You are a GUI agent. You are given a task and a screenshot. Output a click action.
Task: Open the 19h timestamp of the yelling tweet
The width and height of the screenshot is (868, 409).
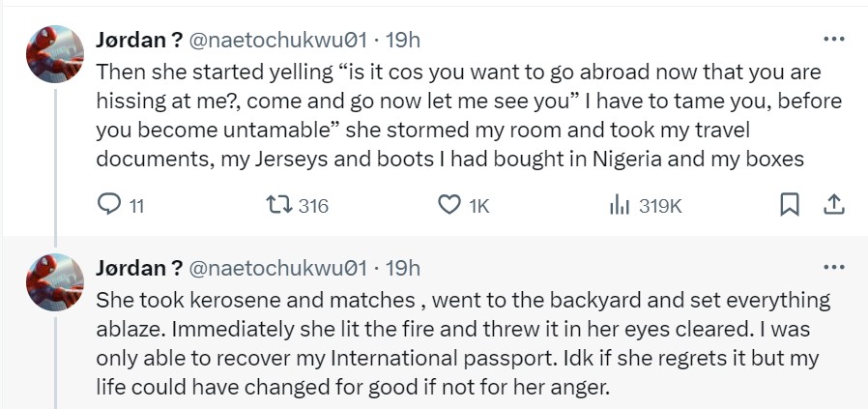(x=402, y=40)
